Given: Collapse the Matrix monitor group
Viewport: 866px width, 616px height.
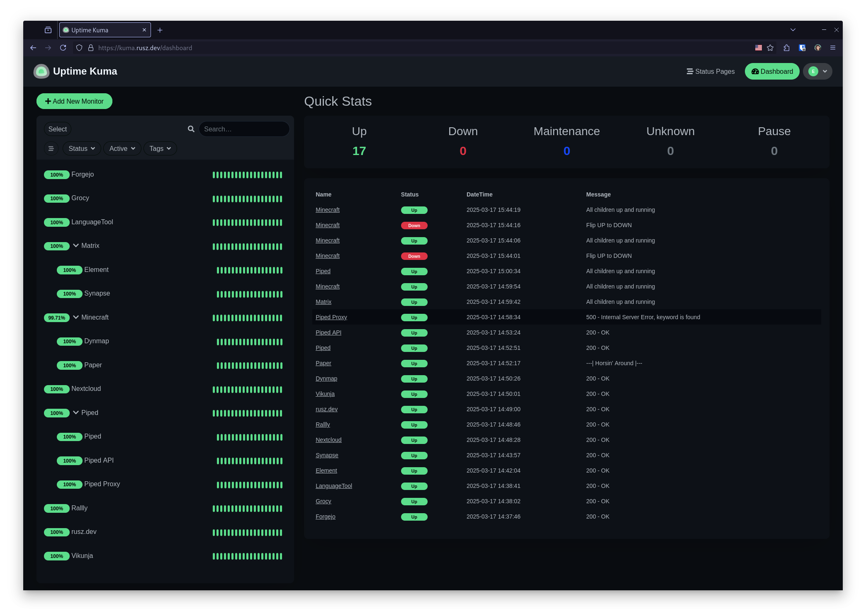Looking at the screenshot, I should tap(76, 245).
